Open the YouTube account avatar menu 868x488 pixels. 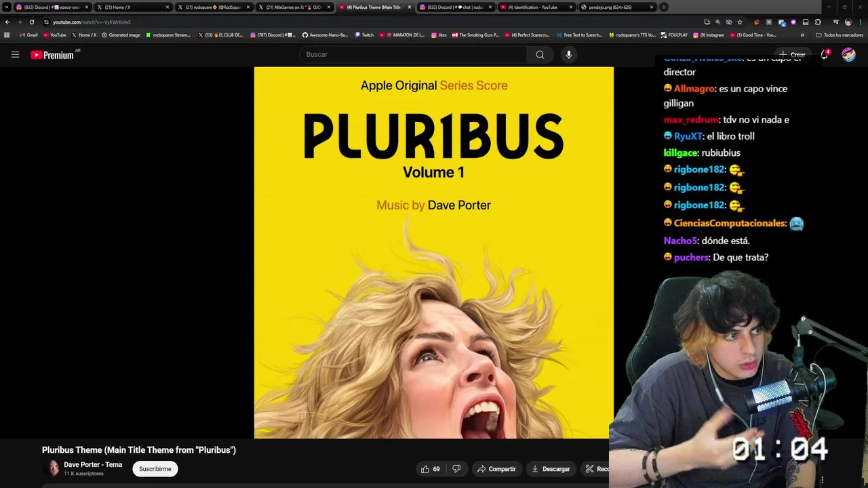pyautogui.click(x=848, y=55)
